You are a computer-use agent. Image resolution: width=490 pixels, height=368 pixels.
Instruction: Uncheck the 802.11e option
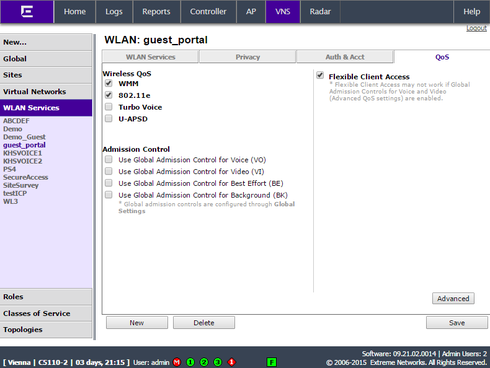pos(109,95)
